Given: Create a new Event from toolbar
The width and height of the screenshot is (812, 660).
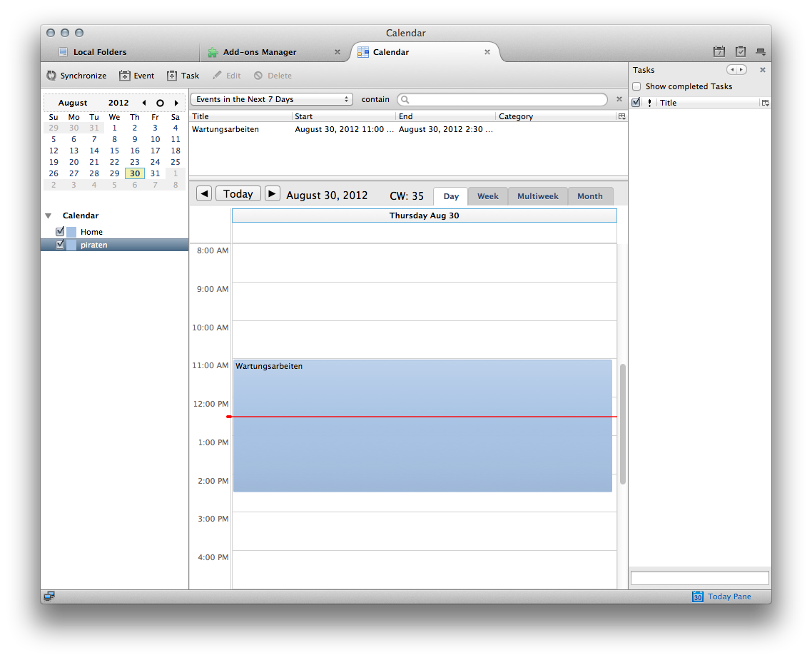Looking at the screenshot, I should (x=125, y=76).
